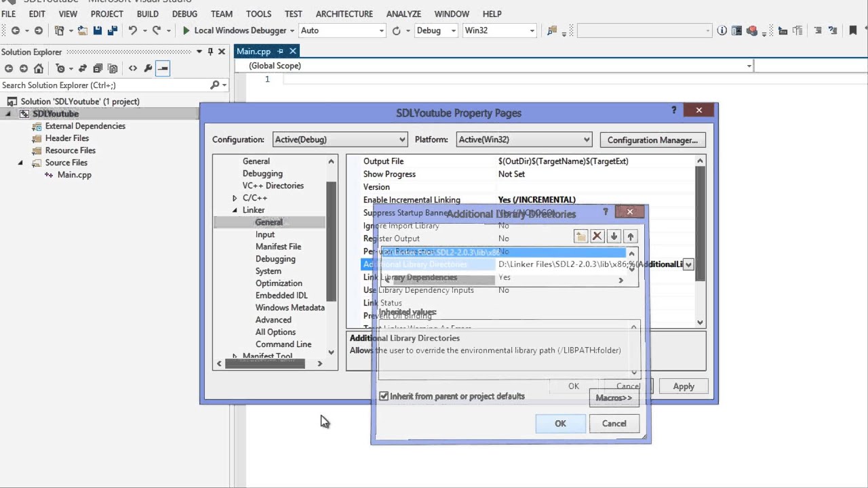Open the Platform Active(Win32) dropdown
The image size is (868, 488).
point(524,140)
